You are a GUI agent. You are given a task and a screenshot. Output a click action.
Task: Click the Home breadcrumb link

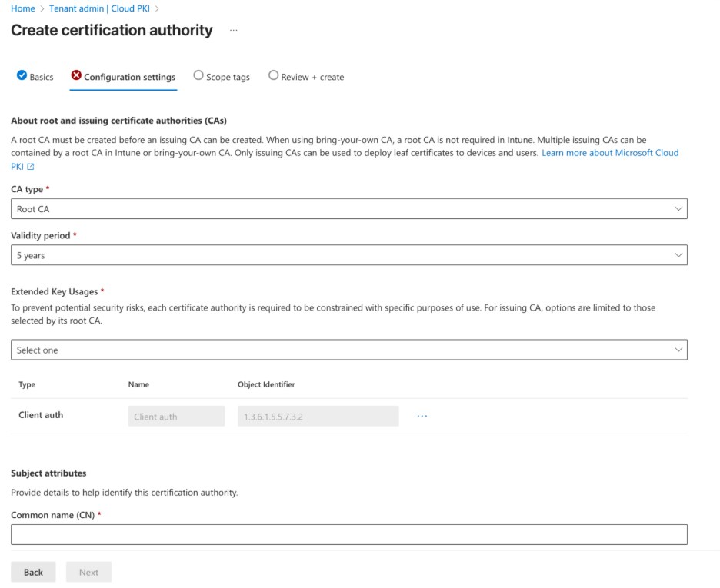tap(22, 8)
